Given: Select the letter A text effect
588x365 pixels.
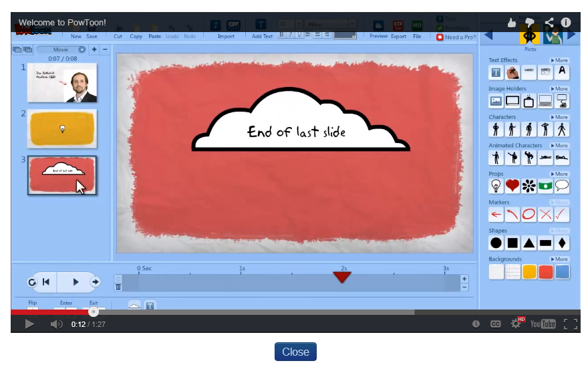Looking at the screenshot, I should pyautogui.click(x=562, y=72).
